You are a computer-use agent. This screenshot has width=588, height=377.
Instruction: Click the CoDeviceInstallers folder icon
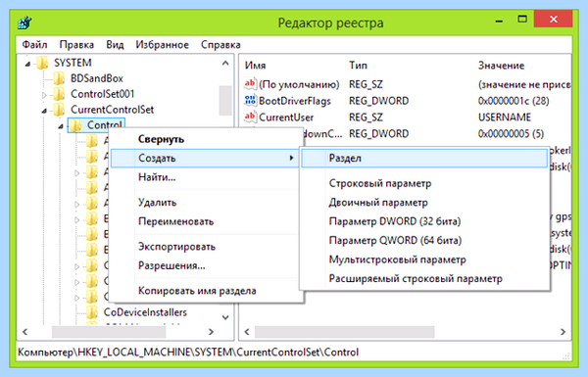click(92, 312)
